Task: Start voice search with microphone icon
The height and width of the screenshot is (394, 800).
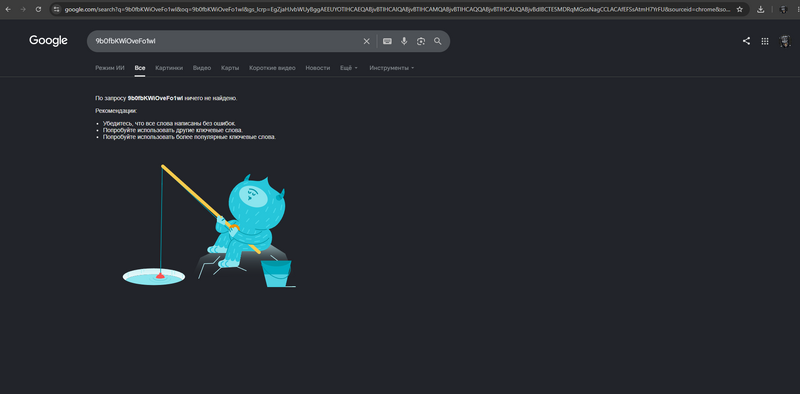Action: pos(404,41)
